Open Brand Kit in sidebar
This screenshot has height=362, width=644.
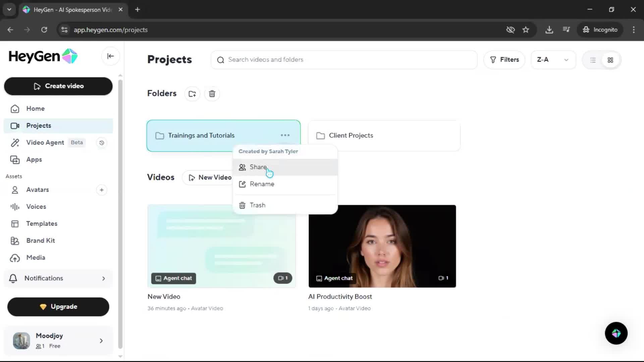[x=41, y=241]
